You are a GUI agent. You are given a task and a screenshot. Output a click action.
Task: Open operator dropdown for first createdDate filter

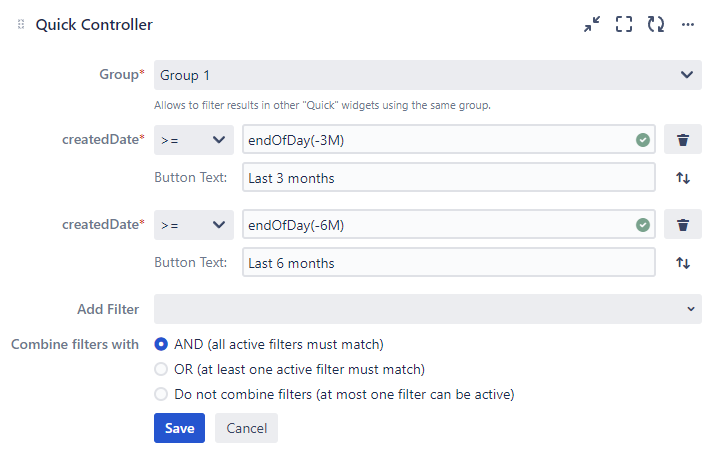pos(194,140)
